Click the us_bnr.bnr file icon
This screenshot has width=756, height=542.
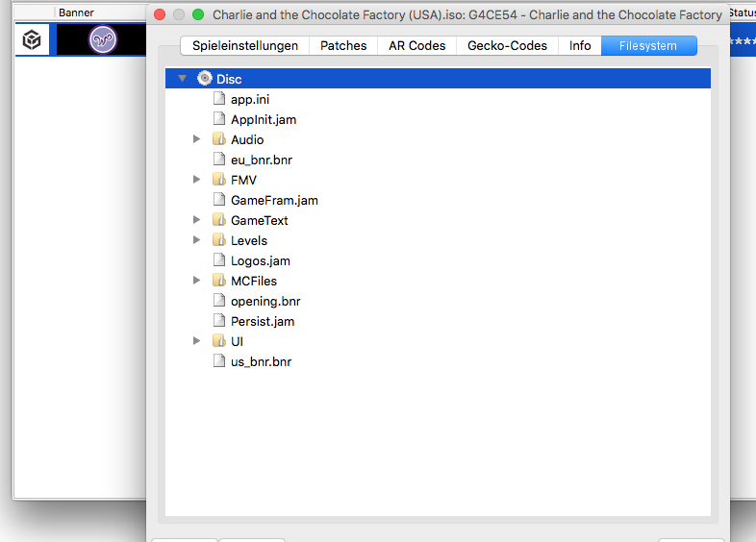pyautogui.click(x=219, y=361)
